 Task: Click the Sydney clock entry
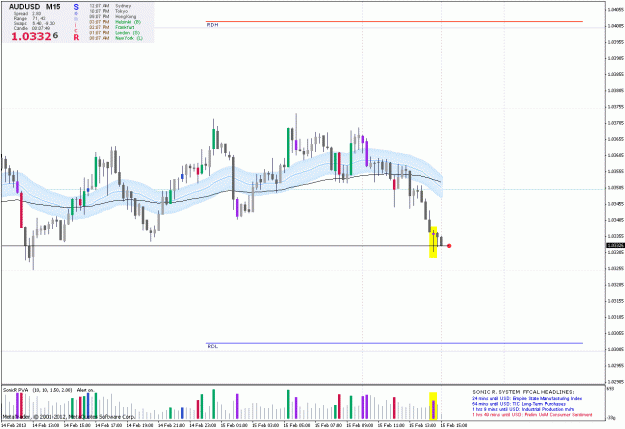[x=110, y=6]
